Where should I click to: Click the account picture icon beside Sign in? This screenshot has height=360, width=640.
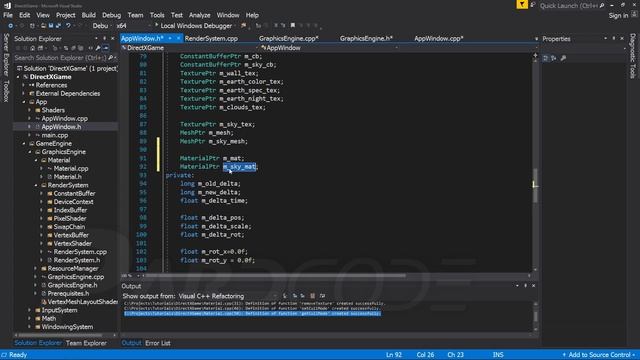pyautogui.click(x=634, y=14)
